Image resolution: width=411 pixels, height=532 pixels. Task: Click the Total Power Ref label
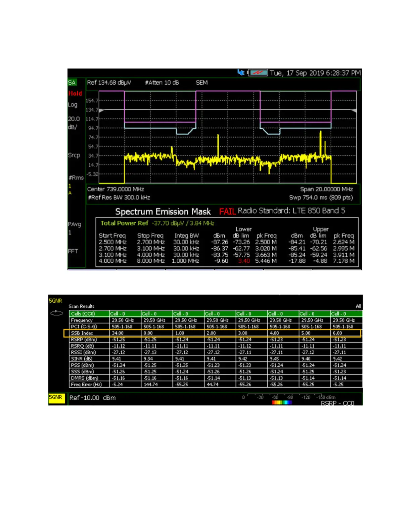click(124, 223)
